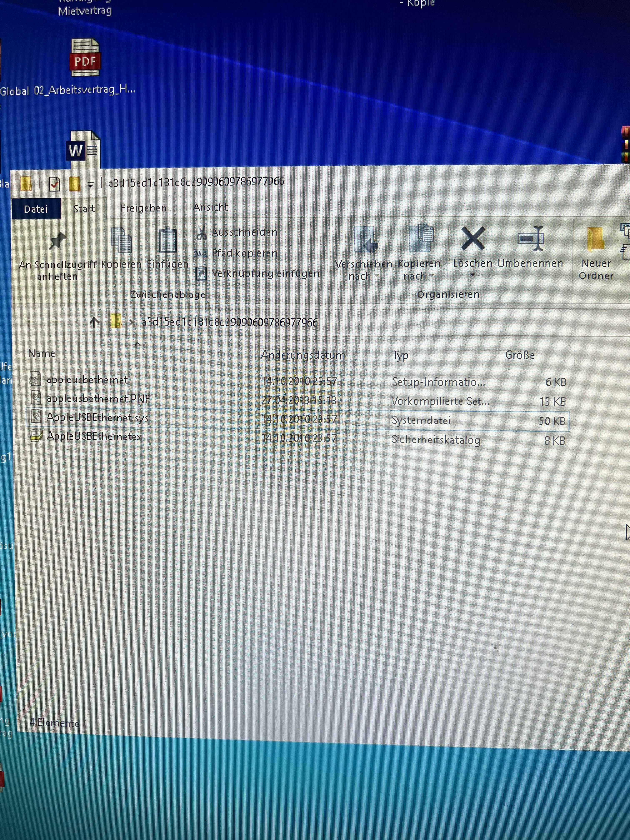
Task: Select the appleusbethernet.PNF file
Action: tap(98, 399)
